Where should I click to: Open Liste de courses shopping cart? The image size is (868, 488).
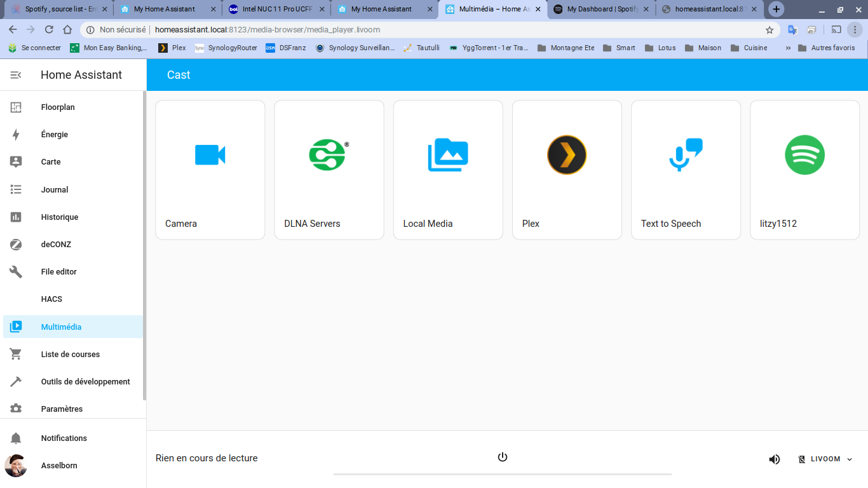coord(73,354)
